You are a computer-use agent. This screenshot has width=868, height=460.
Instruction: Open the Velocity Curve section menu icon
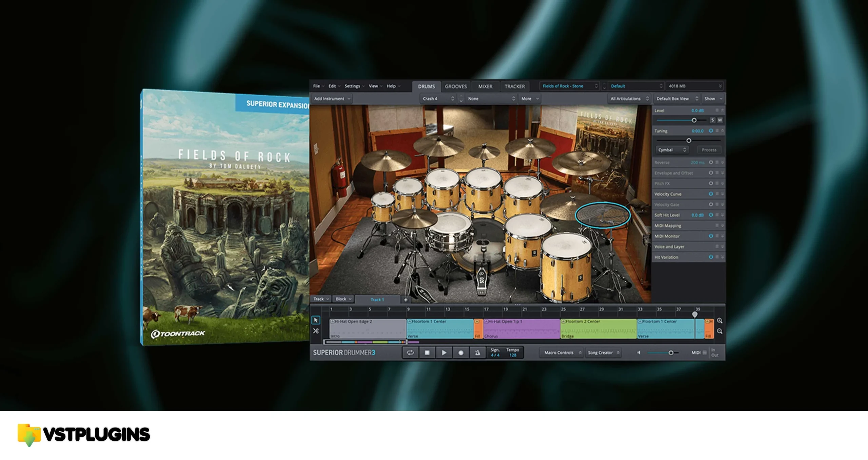(x=717, y=194)
